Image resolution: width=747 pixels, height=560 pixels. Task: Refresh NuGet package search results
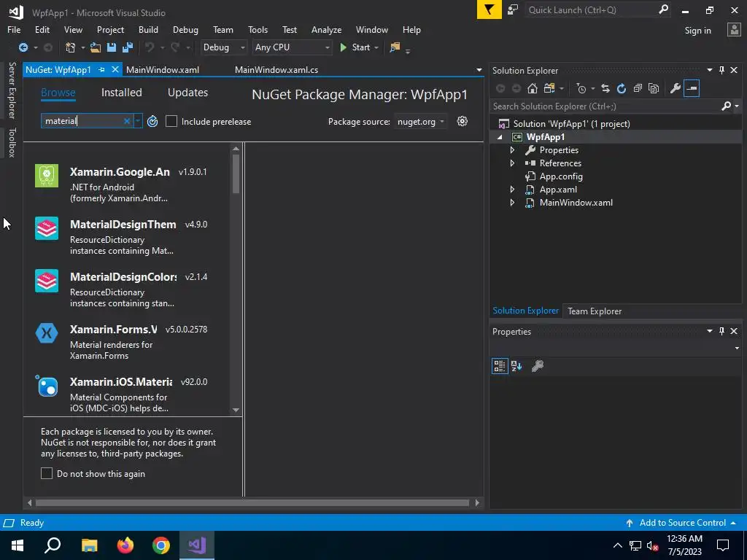pyautogui.click(x=152, y=122)
